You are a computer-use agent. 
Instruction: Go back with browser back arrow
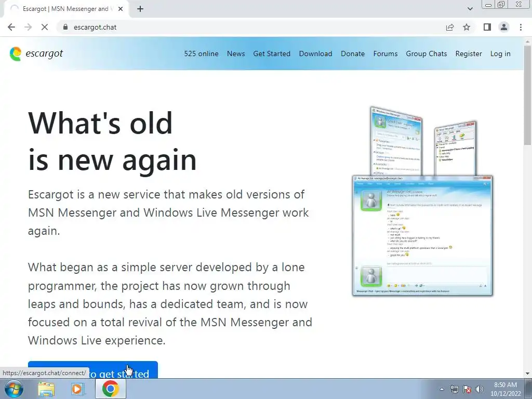11,27
